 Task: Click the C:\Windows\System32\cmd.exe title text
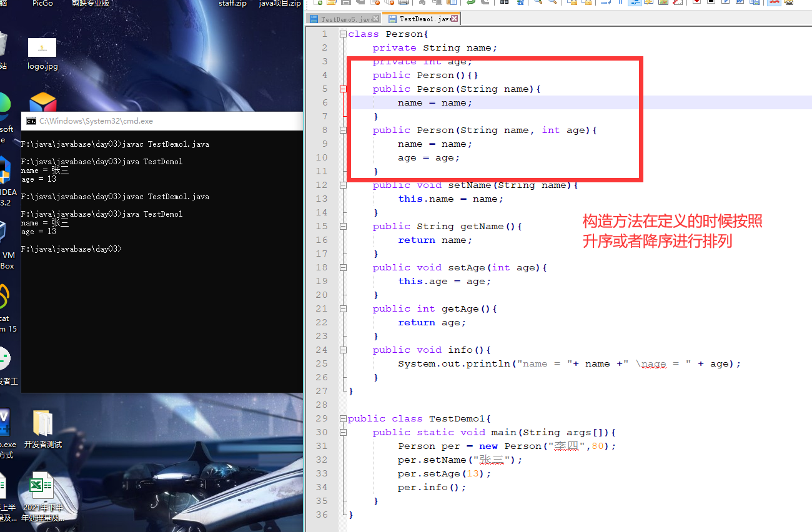click(96, 121)
